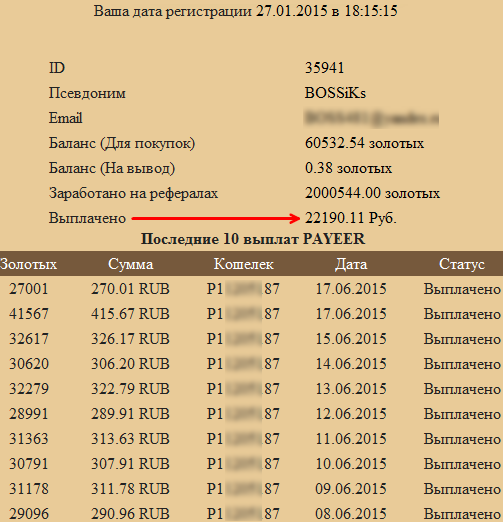Click the wallet cell in the 10.06.2015 row

pos(243,464)
